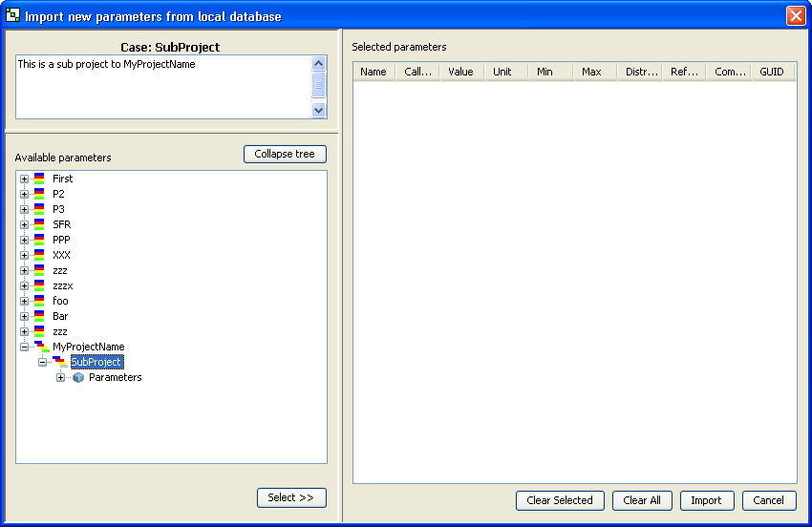Select the "zzzx" tree label
Viewport: 812px width, 527px height.
point(63,285)
